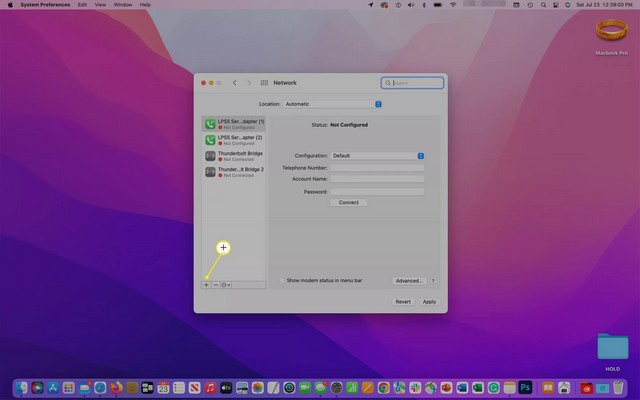Click the Search field in Network window
Screen dimensions: 640x400
pos(412,83)
